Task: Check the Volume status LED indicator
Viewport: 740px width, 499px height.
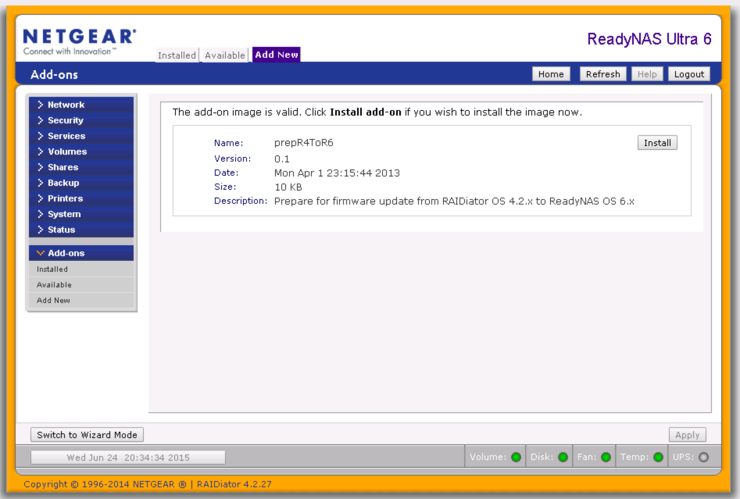Action: coord(516,457)
